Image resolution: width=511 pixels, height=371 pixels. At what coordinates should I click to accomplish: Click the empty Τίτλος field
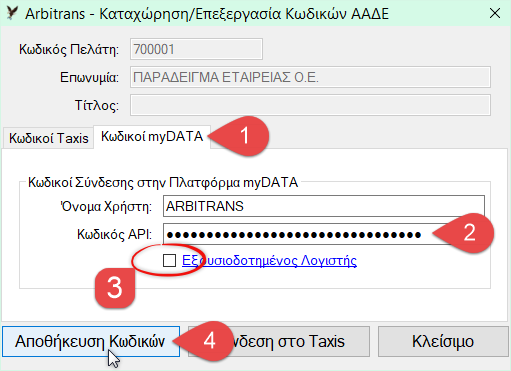[310, 105]
